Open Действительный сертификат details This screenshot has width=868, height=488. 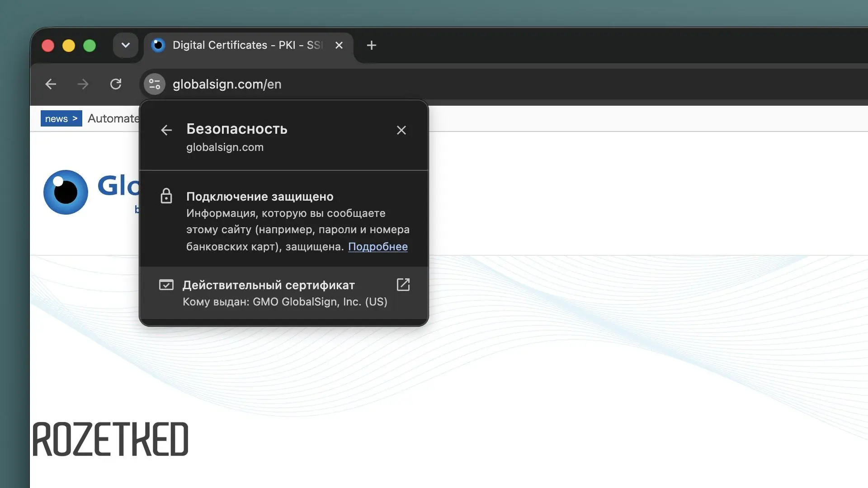point(284,293)
